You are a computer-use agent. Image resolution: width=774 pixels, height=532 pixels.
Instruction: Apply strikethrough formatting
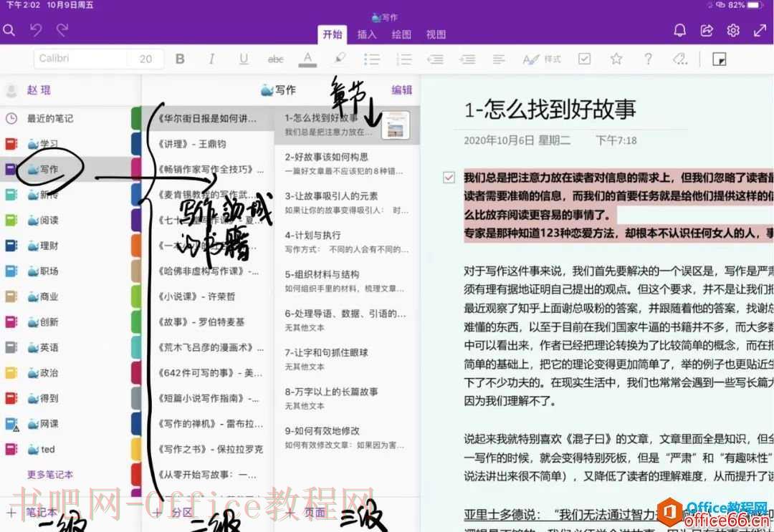[x=275, y=59]
